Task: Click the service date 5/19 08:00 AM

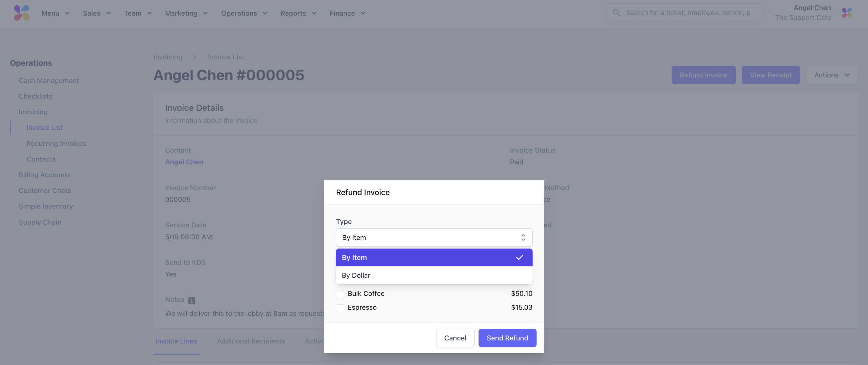Action: [x=188, y=237]
